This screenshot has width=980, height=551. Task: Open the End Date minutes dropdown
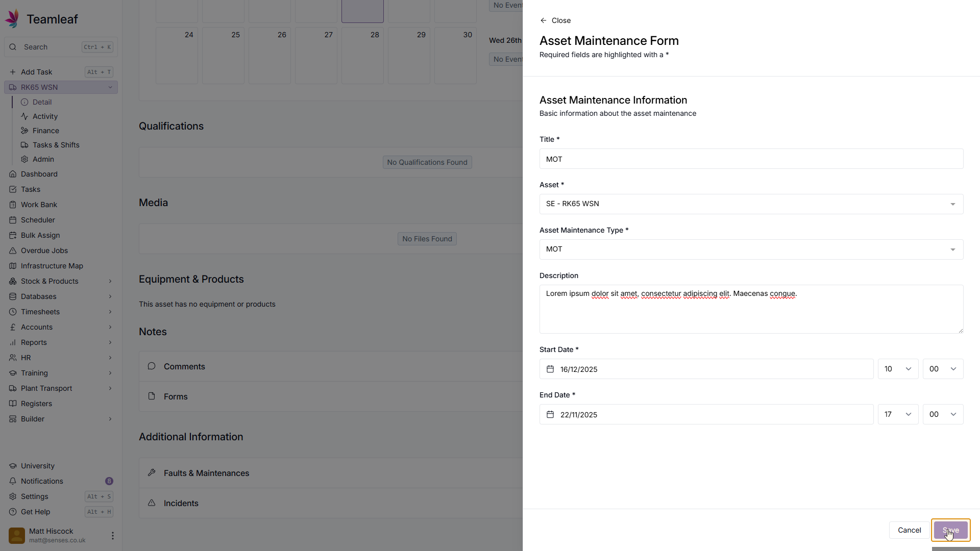click(x=943, y=414)
